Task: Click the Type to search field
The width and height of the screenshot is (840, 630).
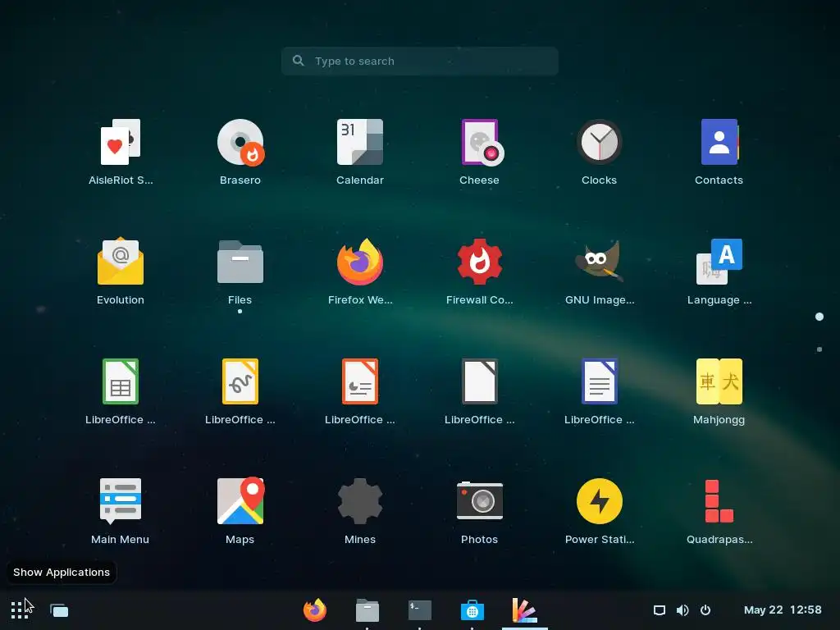Action: (x=419, y=61)
